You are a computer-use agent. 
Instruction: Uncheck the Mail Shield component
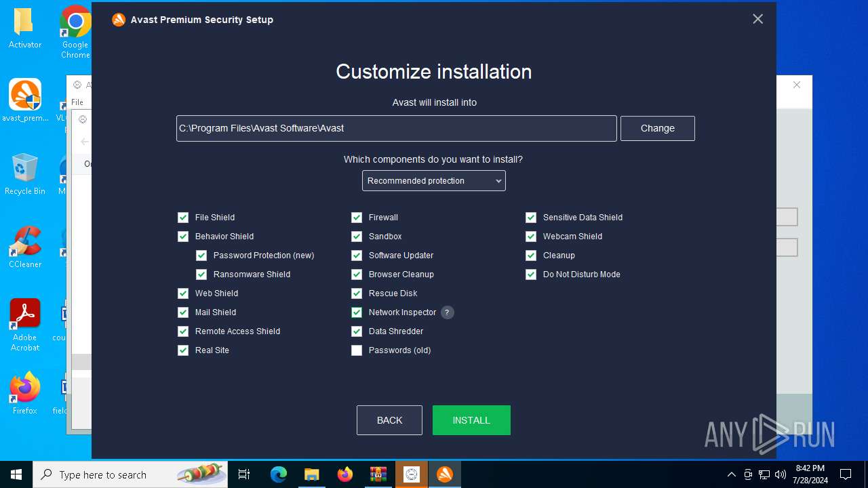point(183,312)
